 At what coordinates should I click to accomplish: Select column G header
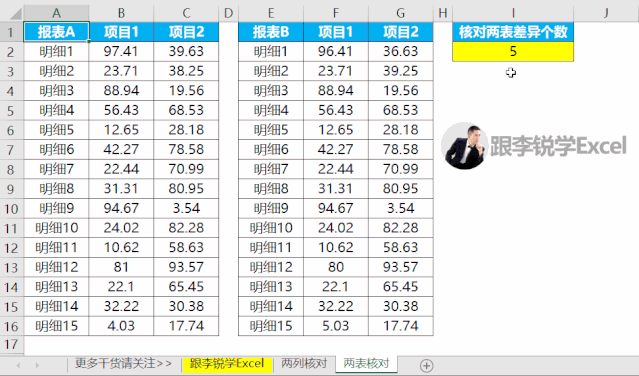[x=401, y=13]
